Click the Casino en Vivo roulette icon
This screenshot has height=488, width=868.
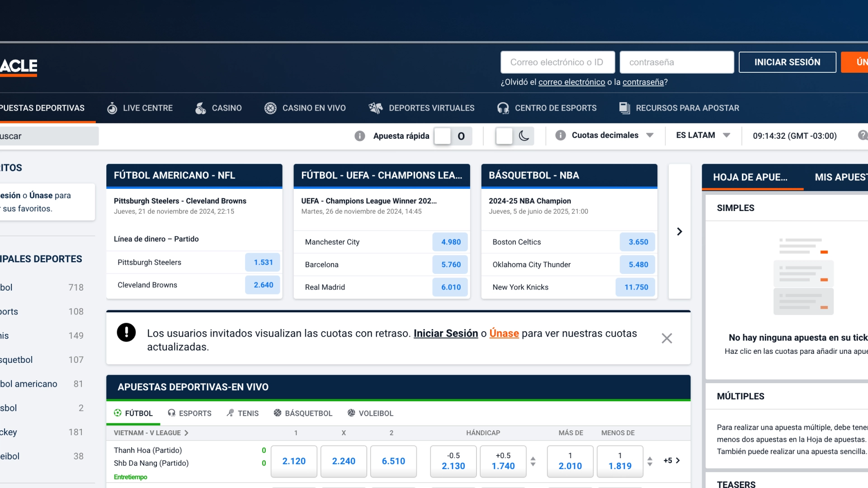270,108
